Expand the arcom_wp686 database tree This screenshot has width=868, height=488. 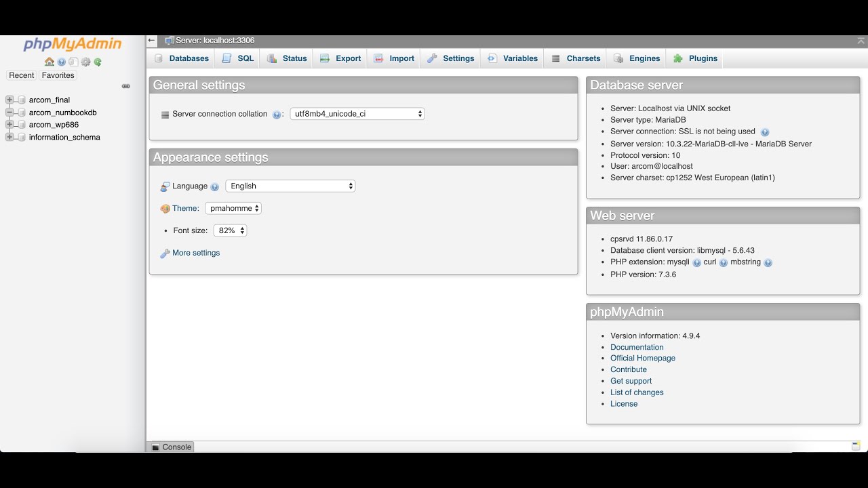pyautogui.click(x=9, y=125)
